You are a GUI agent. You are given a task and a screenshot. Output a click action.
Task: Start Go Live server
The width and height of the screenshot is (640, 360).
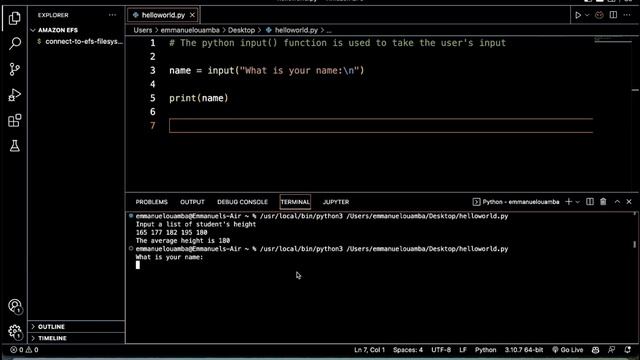pyautogui.click(x=568, y=350)
